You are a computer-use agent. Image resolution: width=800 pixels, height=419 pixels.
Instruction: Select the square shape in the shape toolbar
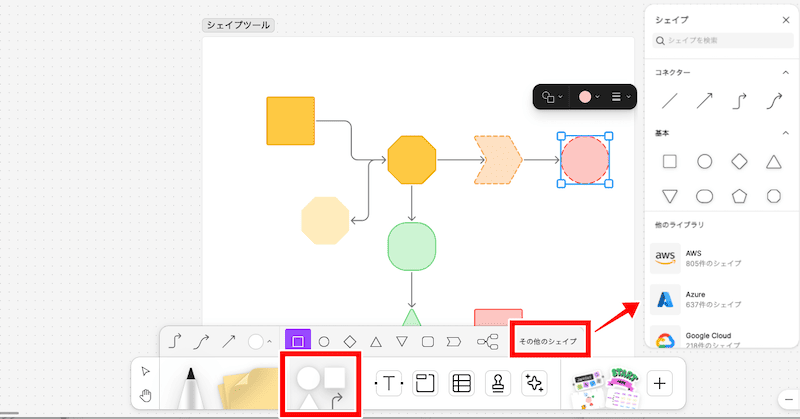(x=297, y=342)
